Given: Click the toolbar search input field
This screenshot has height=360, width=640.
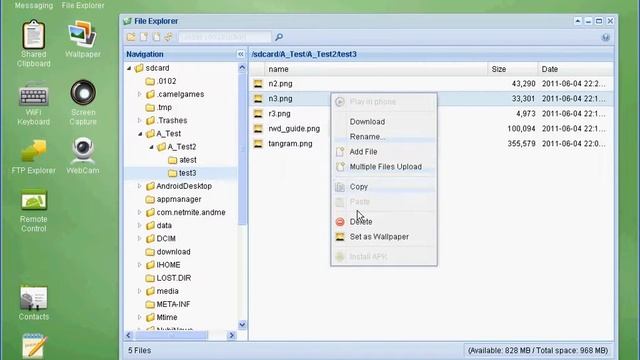Looking at the screenshot, I should (x=224, y=37).
